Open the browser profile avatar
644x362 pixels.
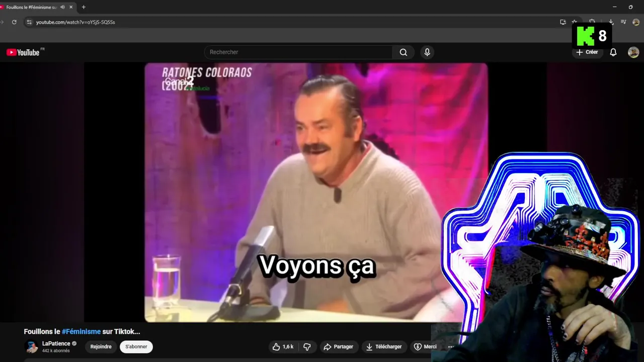pos(636,22)
